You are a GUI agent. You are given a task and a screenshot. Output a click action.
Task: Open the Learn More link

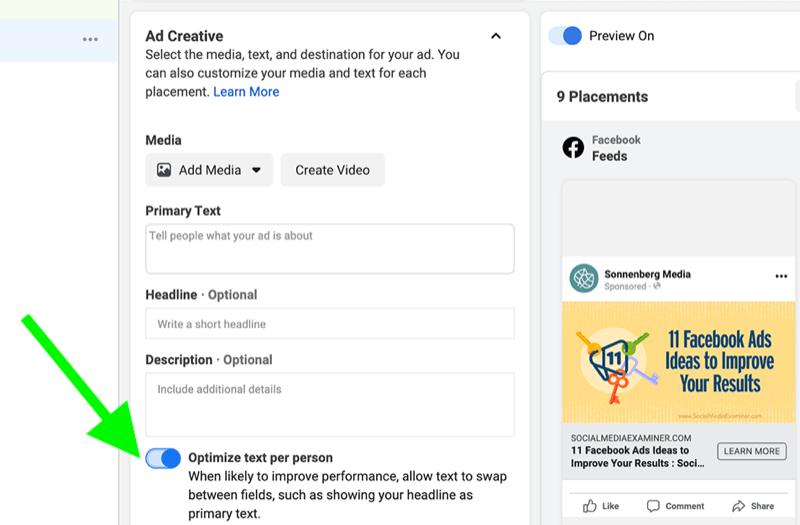coord(246,92)
